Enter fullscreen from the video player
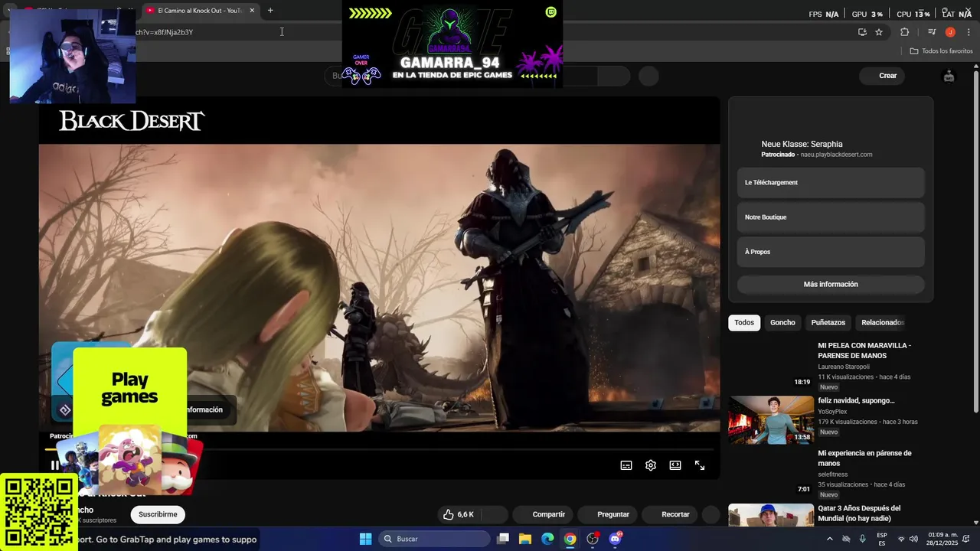The image size is (980, 551). (x=700, y=465)
